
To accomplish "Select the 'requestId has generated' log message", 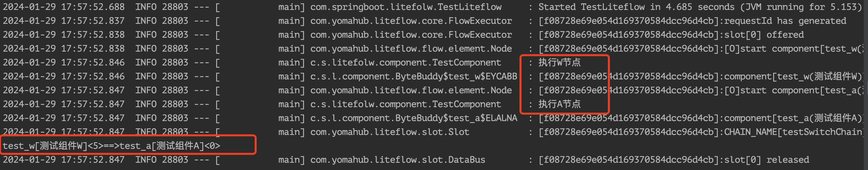I will pos(785,21).
